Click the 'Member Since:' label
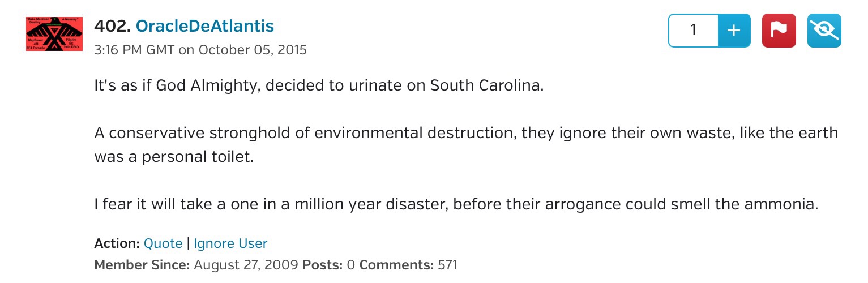Screen dimensions: 868x283 pos(142,264)
